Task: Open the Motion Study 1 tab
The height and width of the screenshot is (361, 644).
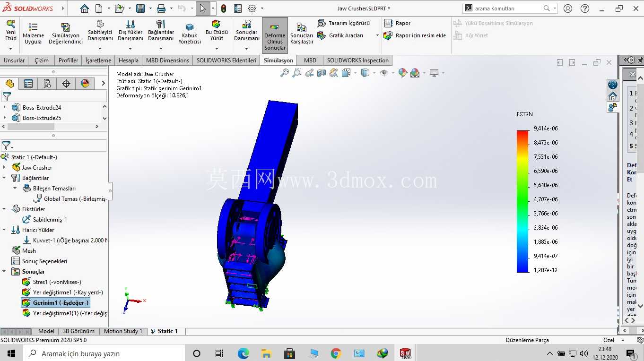Action: point(123,331)
